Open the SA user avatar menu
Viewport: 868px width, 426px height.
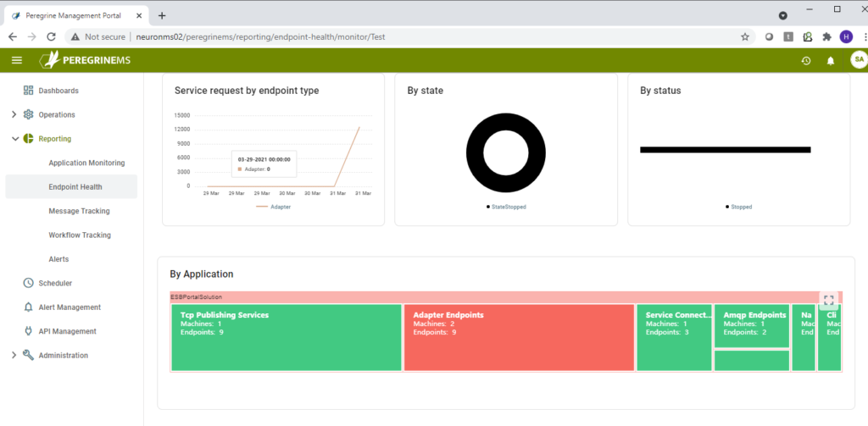click(x=858, y=59)
